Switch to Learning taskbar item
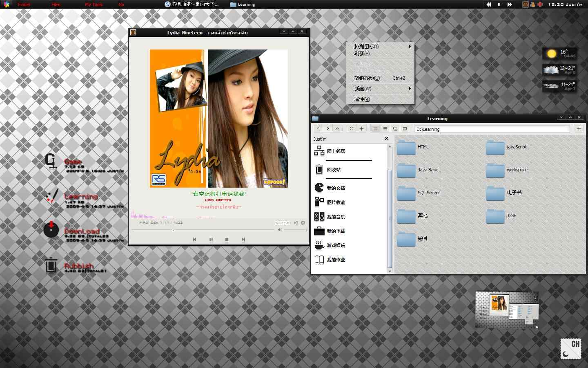The width and height of the screenshot is (588, 368). click(243, 4)
